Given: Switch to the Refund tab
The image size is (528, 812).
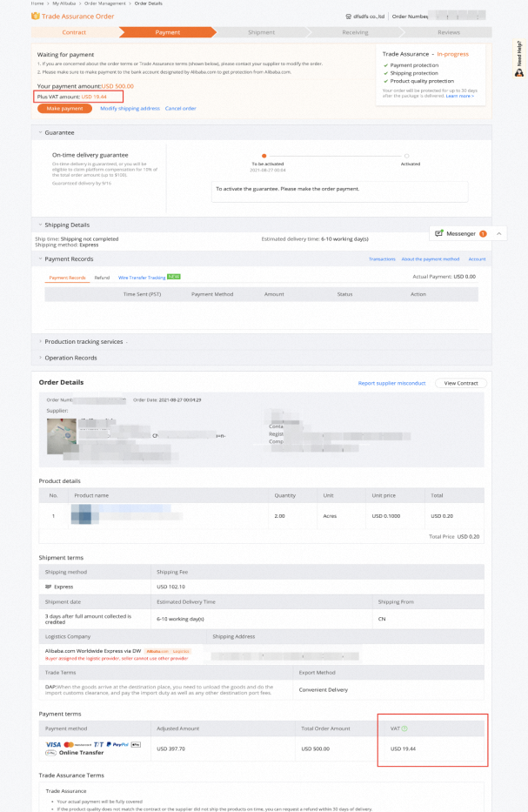Looking at the screenshot, I should pos(102,278).
